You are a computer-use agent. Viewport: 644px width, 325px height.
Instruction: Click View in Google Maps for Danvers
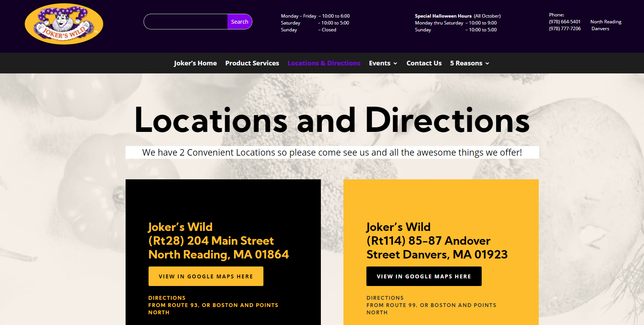pos(424,276)
